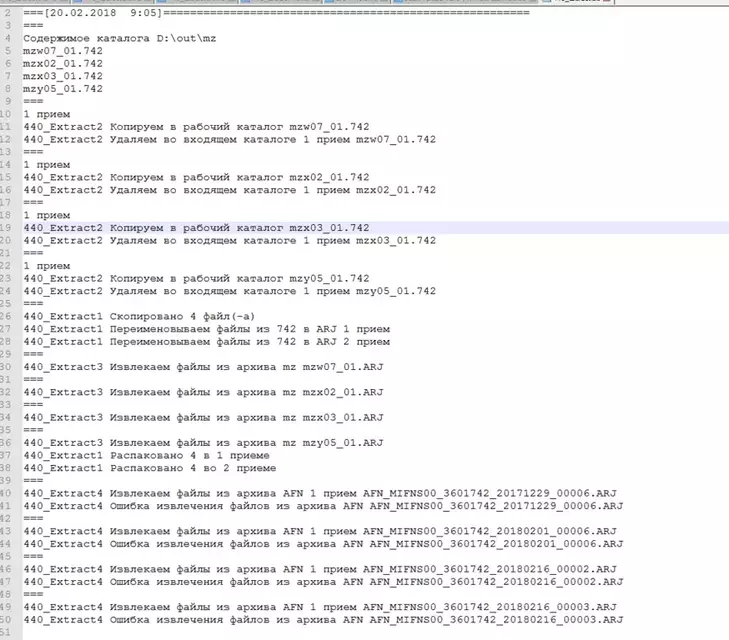This screenshot has height=640, width=729.
Task: Click mzy05_01.742 file name on line 8
Action: [x=63, y=88]
